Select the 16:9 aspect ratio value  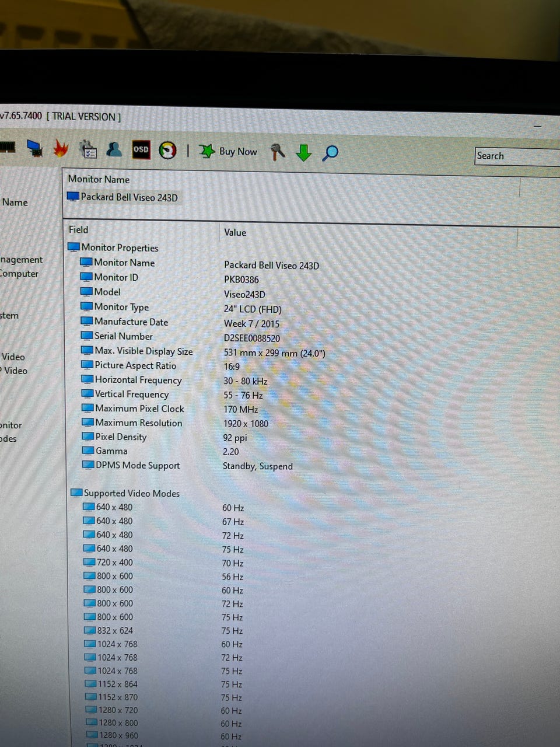coord(232,367)
